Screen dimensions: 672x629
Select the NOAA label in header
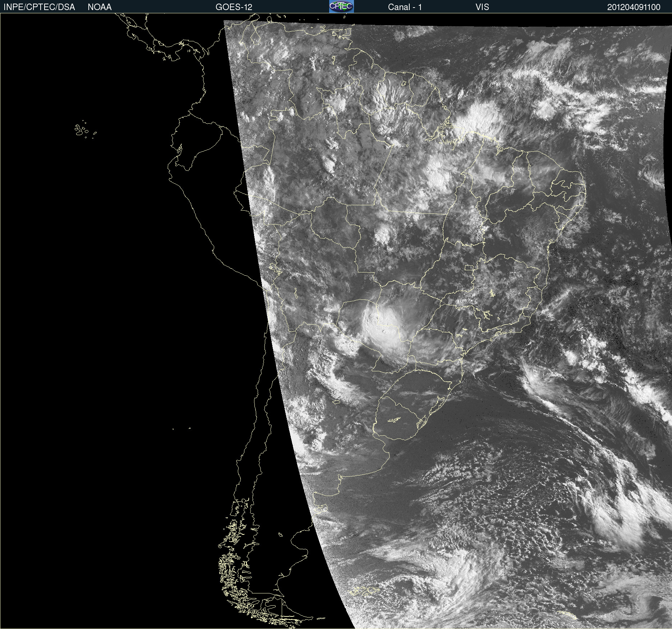pos(100,7)
